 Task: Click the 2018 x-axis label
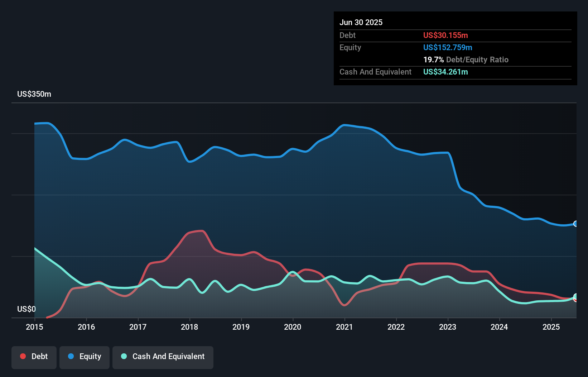(x=189, y=327)
